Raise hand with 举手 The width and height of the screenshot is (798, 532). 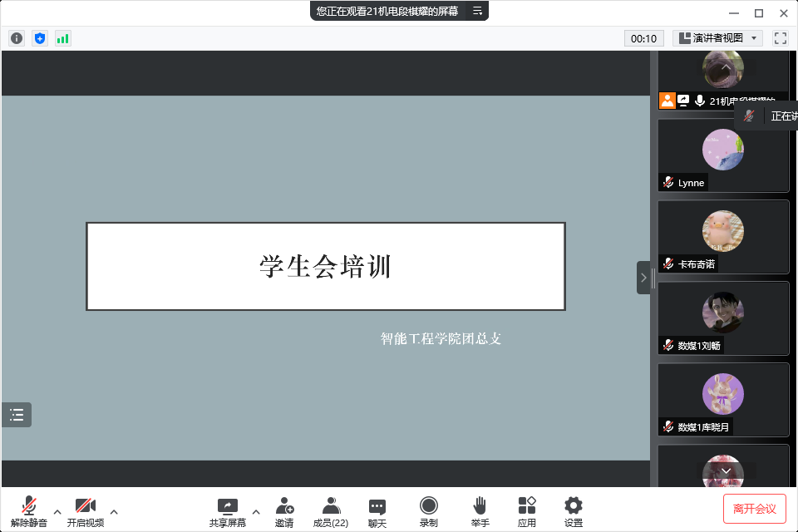tap(480, 511)
